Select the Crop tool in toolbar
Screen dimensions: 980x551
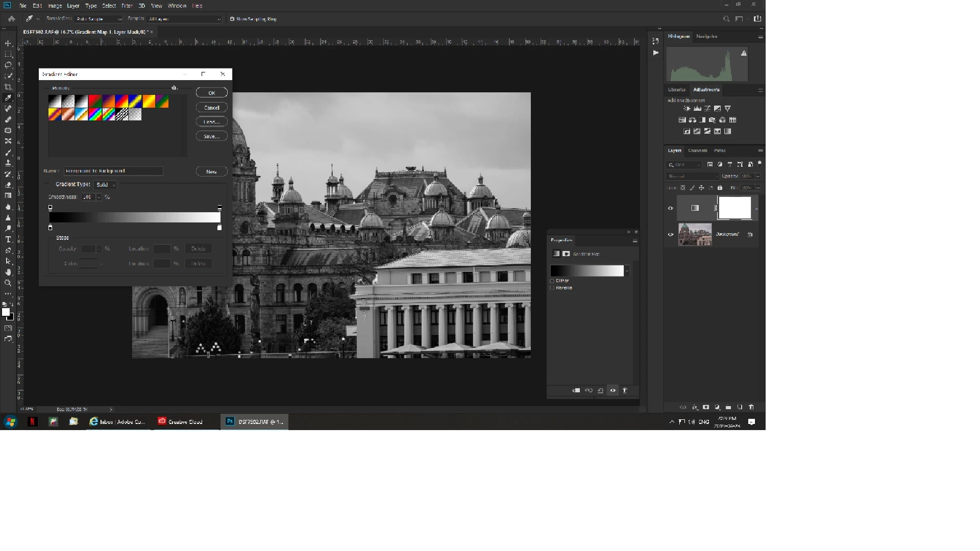8,87
